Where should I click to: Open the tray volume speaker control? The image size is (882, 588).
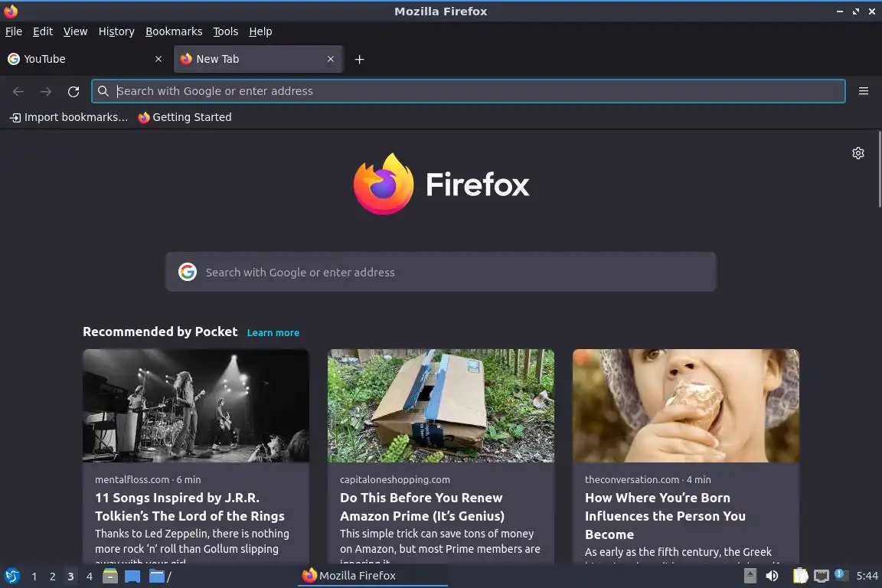click(x=773, y=576)
